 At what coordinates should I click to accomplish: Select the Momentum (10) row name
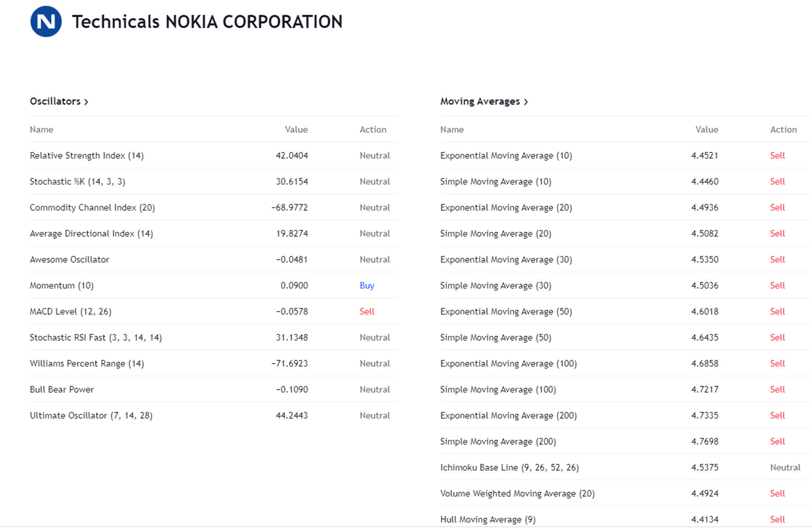point(62,285)
